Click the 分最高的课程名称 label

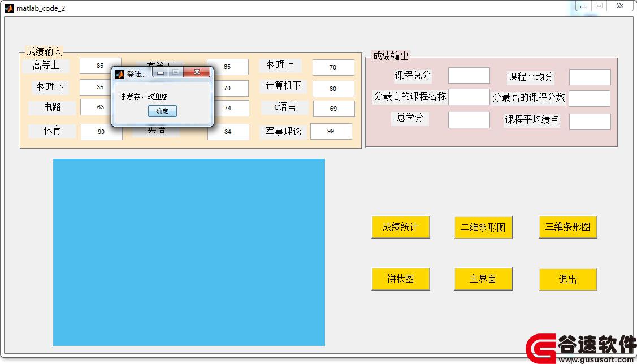point(410,97)
